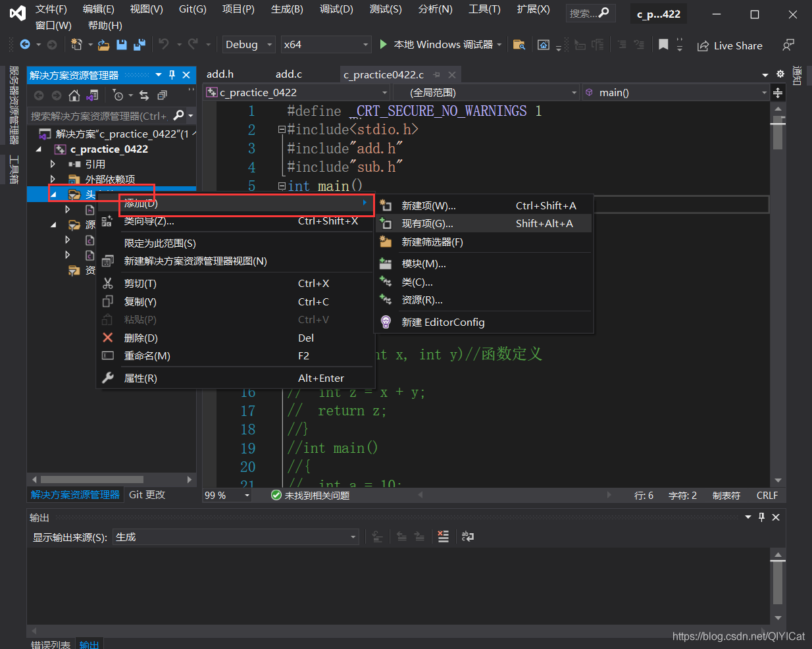
Task: Open the Git(G) menu
Action: [193, 9]
